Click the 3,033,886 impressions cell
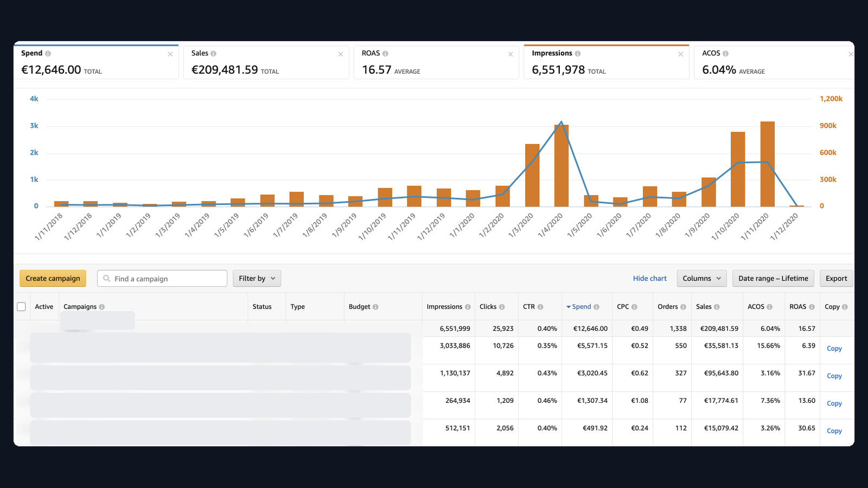Image resolution: width=868 pixels, height=488 pixels. pos(455,346)
